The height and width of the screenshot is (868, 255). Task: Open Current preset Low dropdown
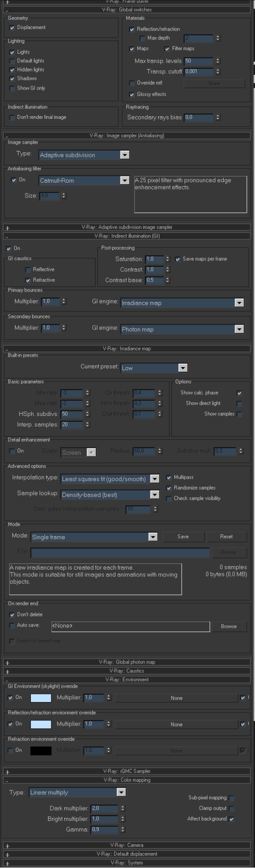click(154, 368)
